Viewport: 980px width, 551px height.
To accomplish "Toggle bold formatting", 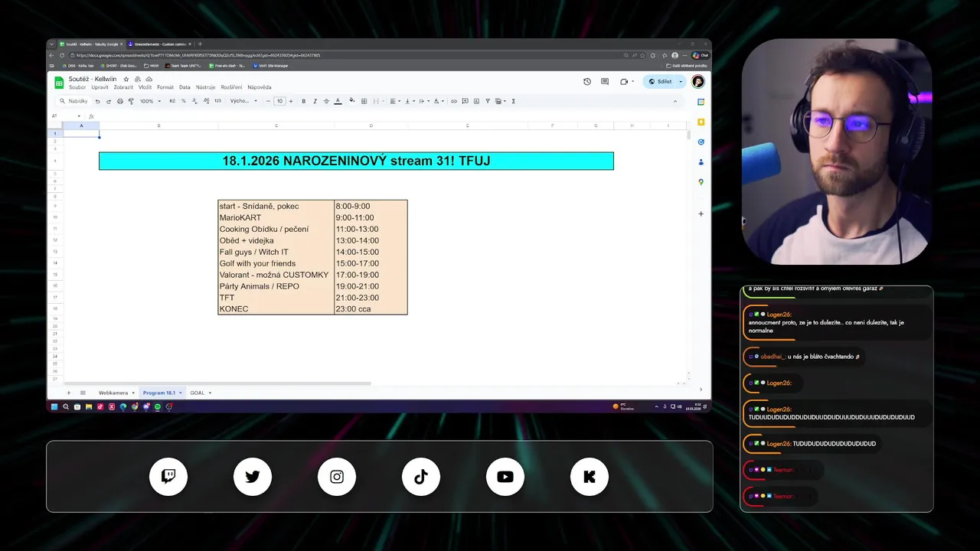I will coord(304,101).
